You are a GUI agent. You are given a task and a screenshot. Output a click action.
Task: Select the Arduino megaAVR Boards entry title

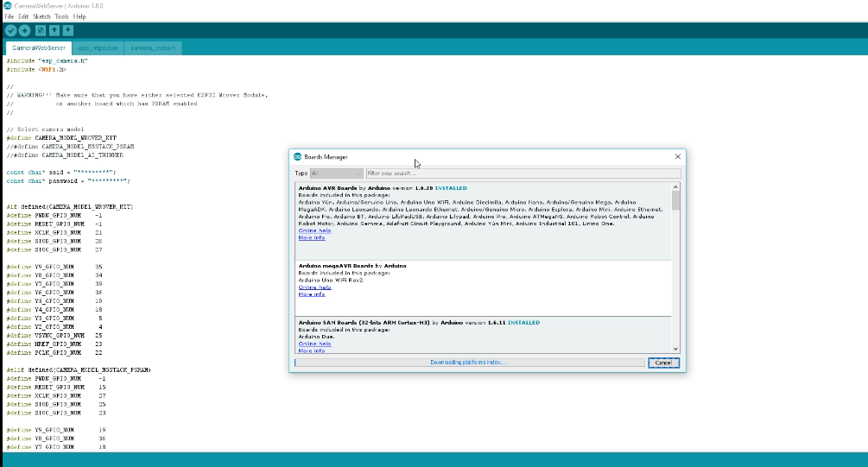pos(336,266)
